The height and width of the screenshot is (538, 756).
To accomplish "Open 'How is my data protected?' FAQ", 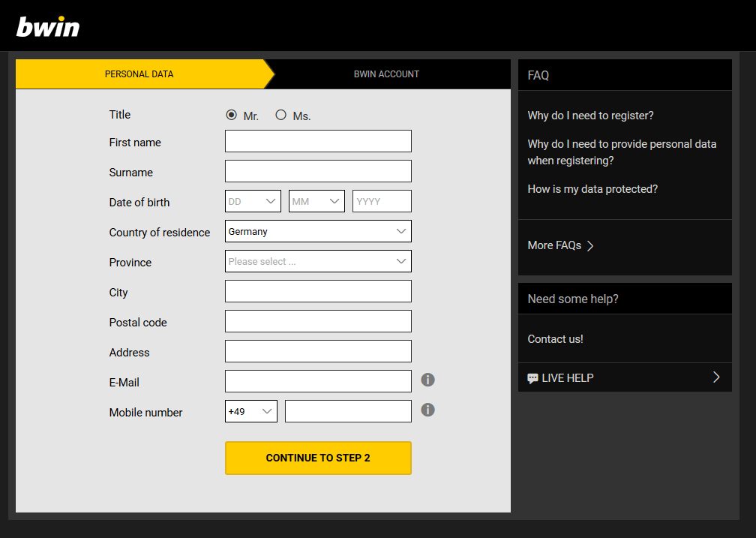I will click(592, 188).
